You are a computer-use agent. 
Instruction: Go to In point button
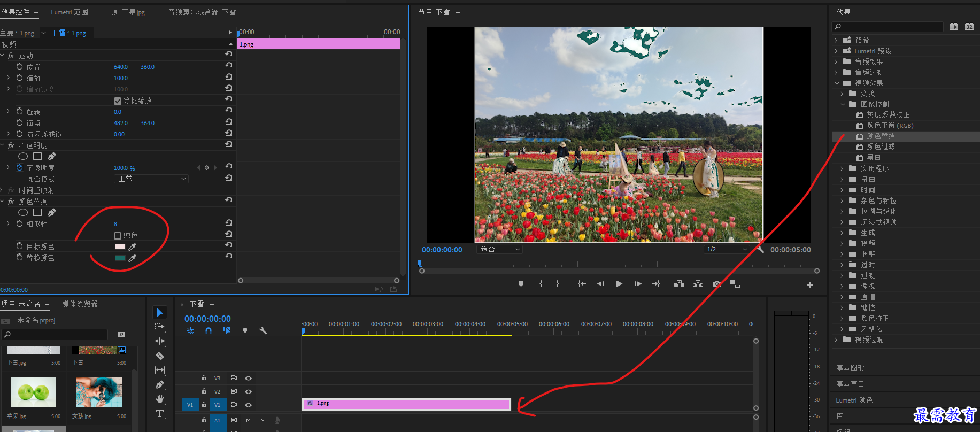point(582,284)
